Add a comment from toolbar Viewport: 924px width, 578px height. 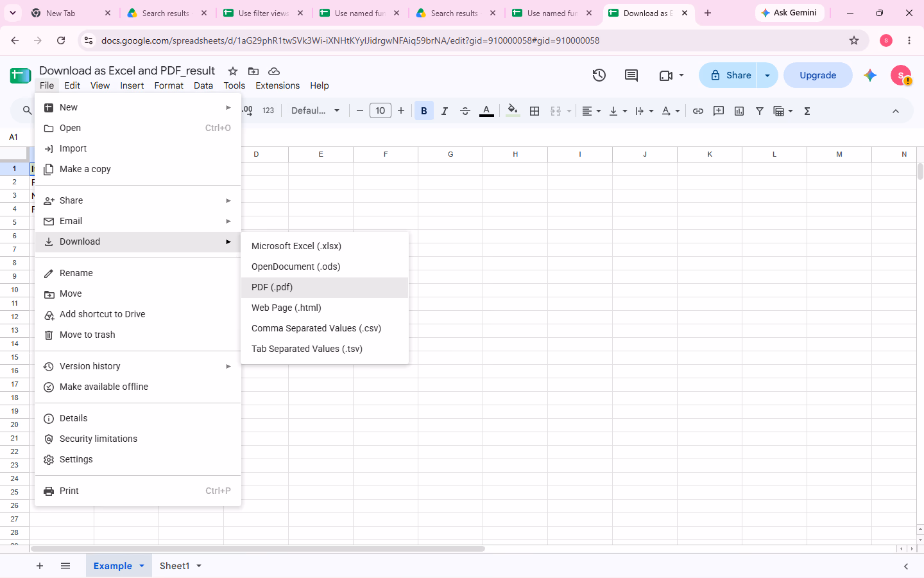pos(719,111)
